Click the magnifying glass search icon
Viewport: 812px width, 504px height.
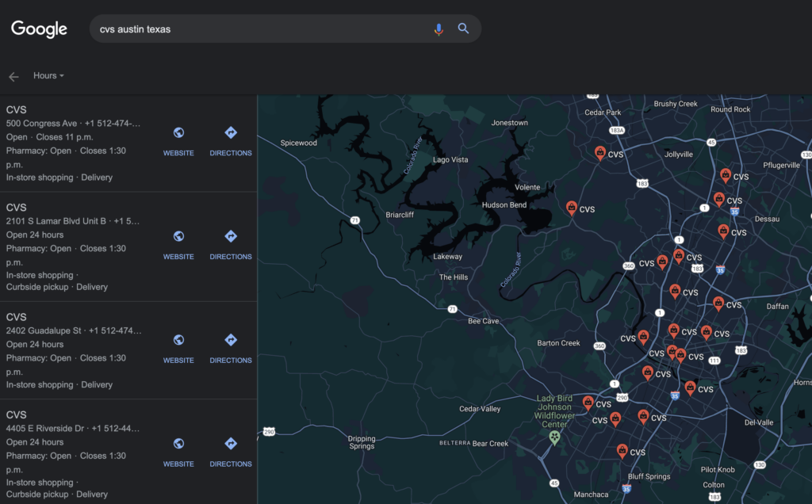pyautogui.click(x=464, y=29)
